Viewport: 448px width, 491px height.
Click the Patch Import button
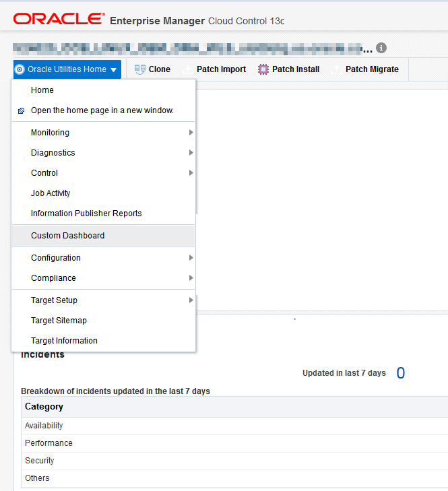point(215,69)
